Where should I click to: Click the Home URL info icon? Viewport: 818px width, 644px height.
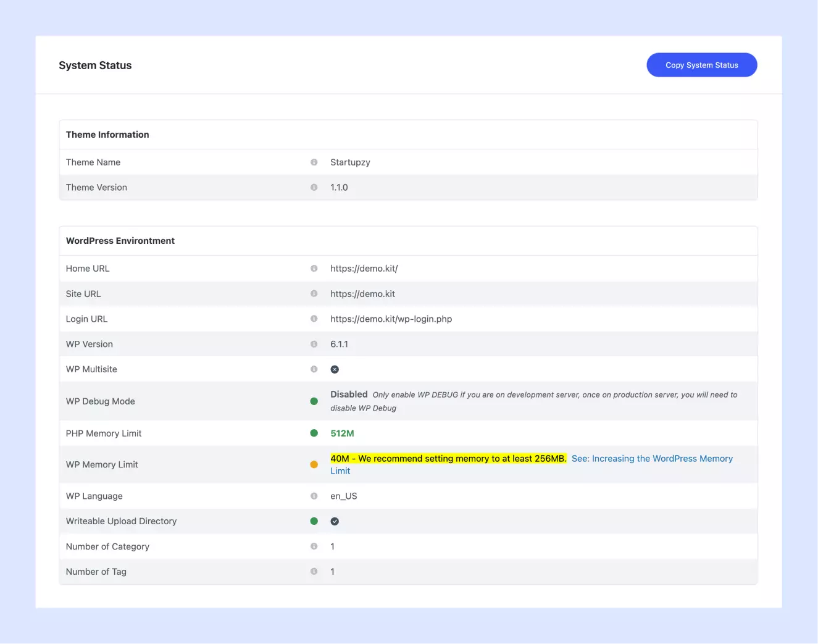(x=314, y=269)
